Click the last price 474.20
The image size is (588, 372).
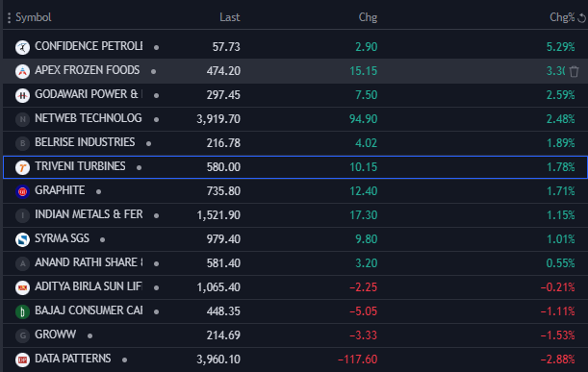click(223, 71)
